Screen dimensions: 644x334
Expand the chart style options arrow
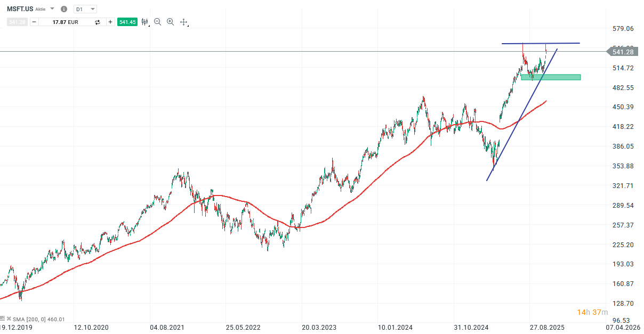149,26
